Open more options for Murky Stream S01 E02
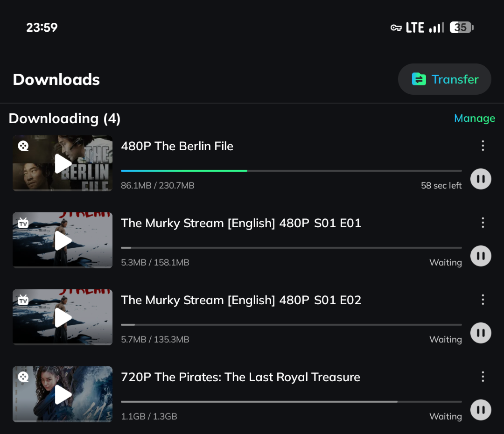The image size is (504, 434). [x=483, y=300]
